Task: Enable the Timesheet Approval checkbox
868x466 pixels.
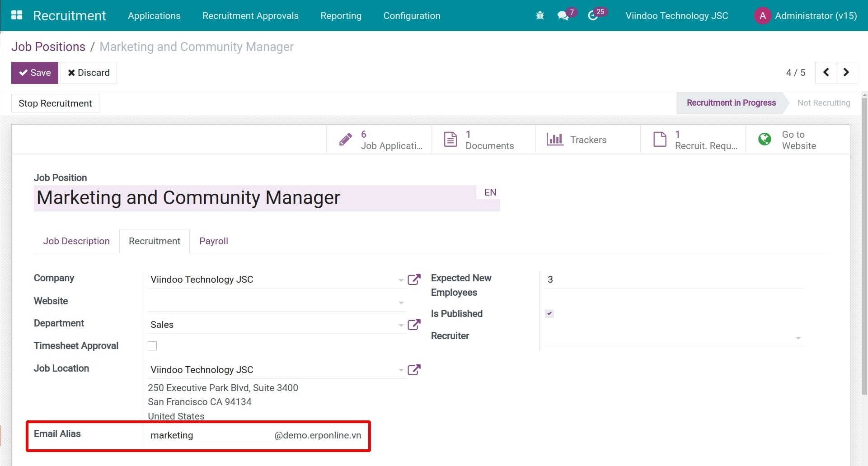Action: (x=152, y=346)
